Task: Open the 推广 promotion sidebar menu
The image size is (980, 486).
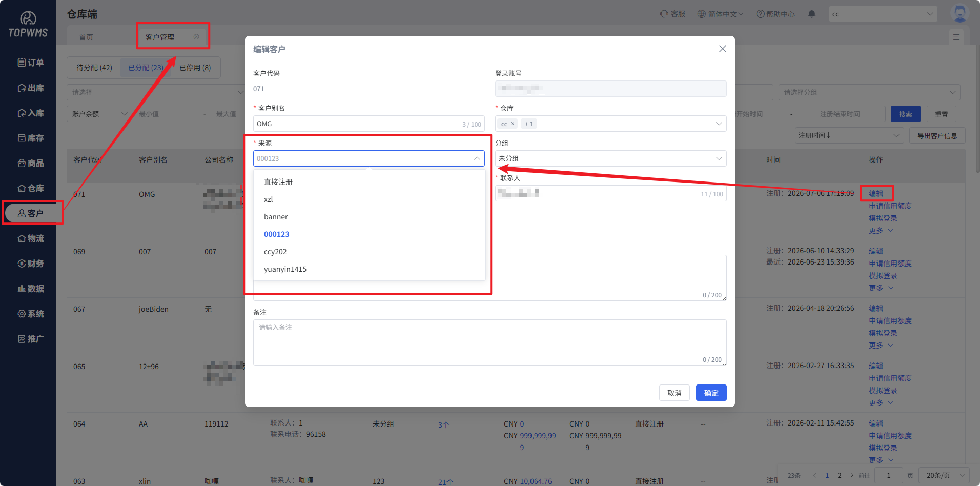Action: [x=31, y=339]
